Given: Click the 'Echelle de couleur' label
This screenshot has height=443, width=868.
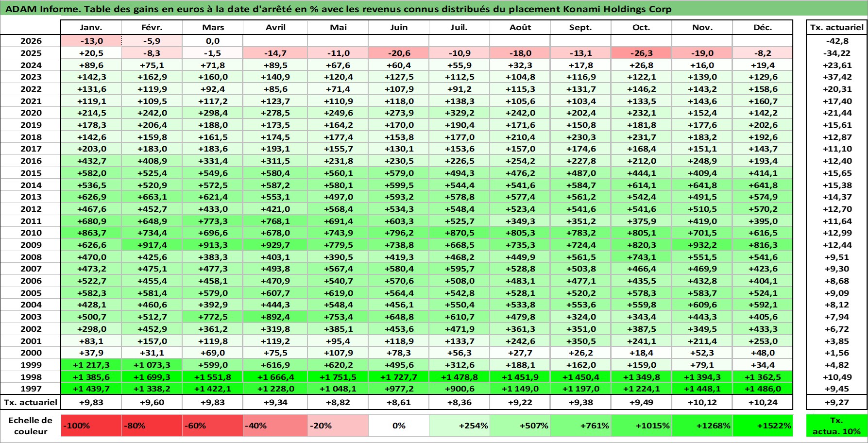Looking at the screenshot, I should point(31,426).
